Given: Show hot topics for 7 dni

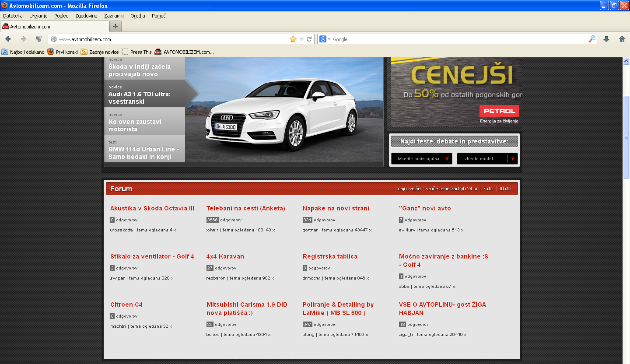Looking at the screenshot, I should tap(488, 189).
